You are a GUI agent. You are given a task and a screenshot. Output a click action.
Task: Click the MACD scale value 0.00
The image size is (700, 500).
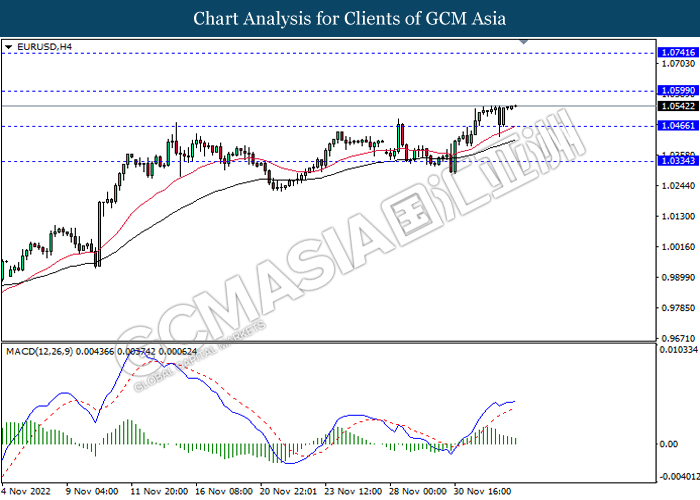pos(669,444)
